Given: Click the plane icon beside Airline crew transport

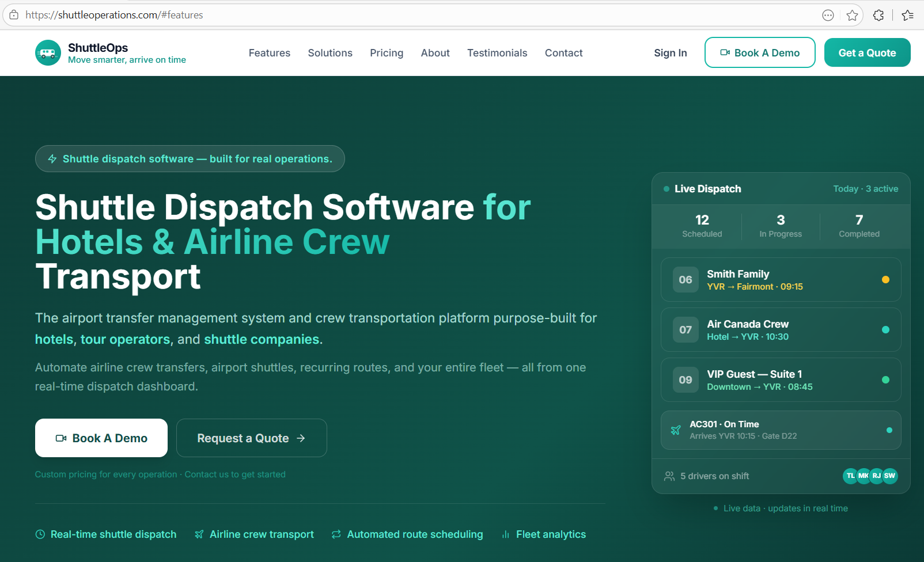Looking at the screenshot, I should coord(199,534).
